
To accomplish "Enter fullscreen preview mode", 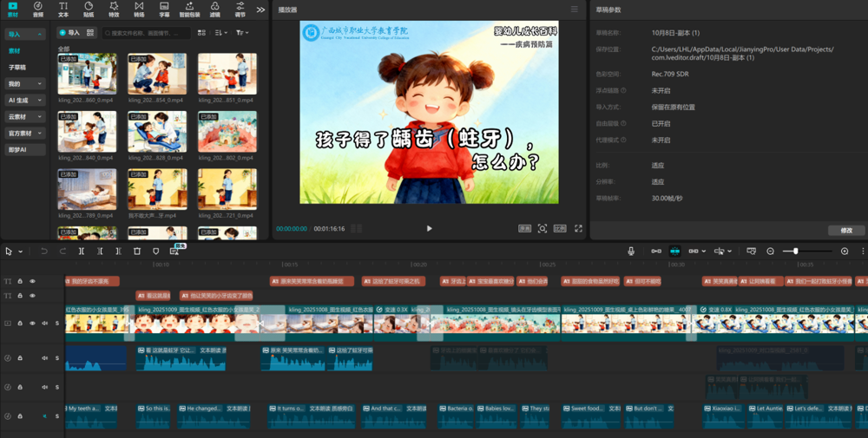I will tap(578, 228).
